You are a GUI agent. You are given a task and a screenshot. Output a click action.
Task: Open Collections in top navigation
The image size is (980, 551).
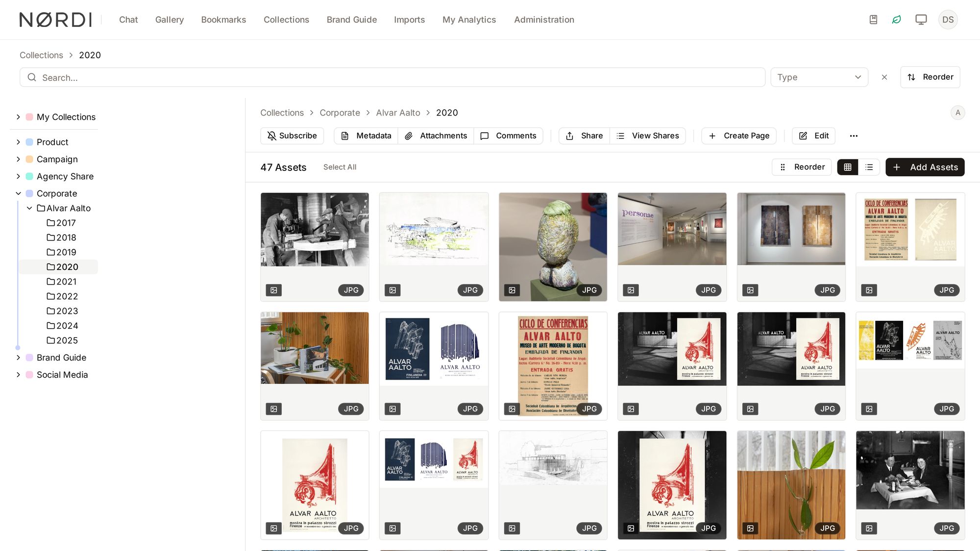click(286, 20)
